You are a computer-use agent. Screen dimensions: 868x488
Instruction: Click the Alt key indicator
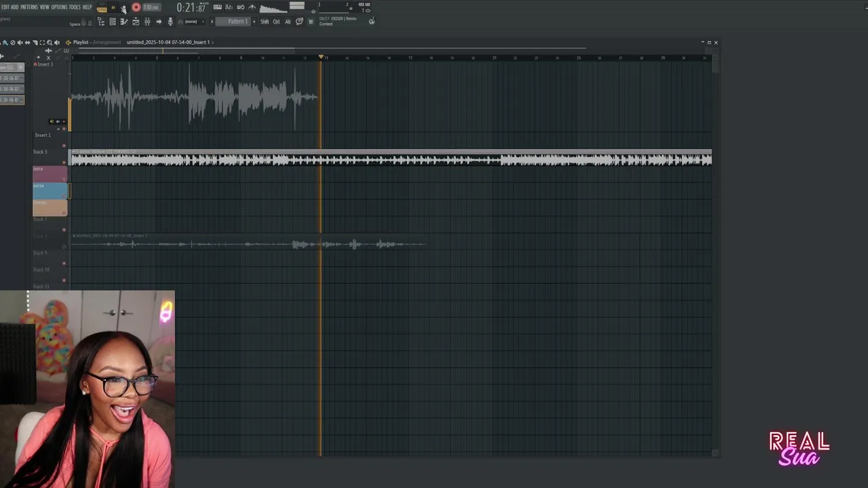pyautogui.click(x=288, y=22)
